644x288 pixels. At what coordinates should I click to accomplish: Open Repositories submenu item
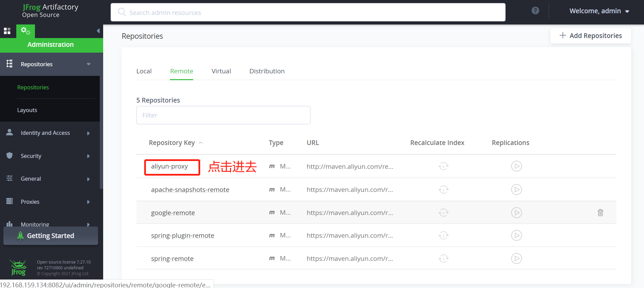[x=33, y=87]
